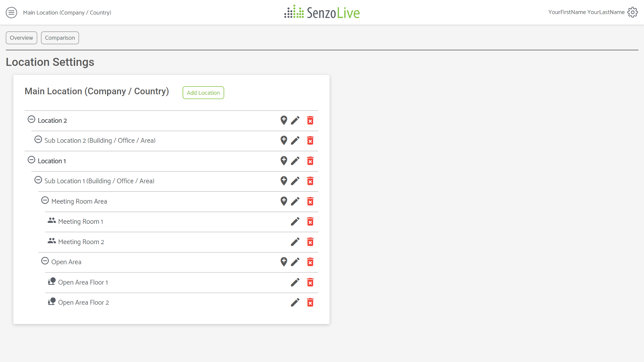
Task: Add location to Open Area
Action: point(284,262)
